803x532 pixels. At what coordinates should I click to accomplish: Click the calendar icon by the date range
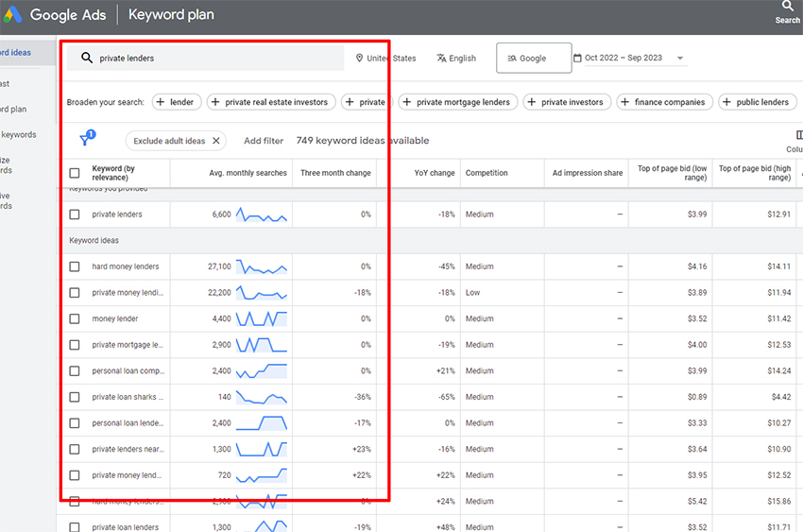577,58
